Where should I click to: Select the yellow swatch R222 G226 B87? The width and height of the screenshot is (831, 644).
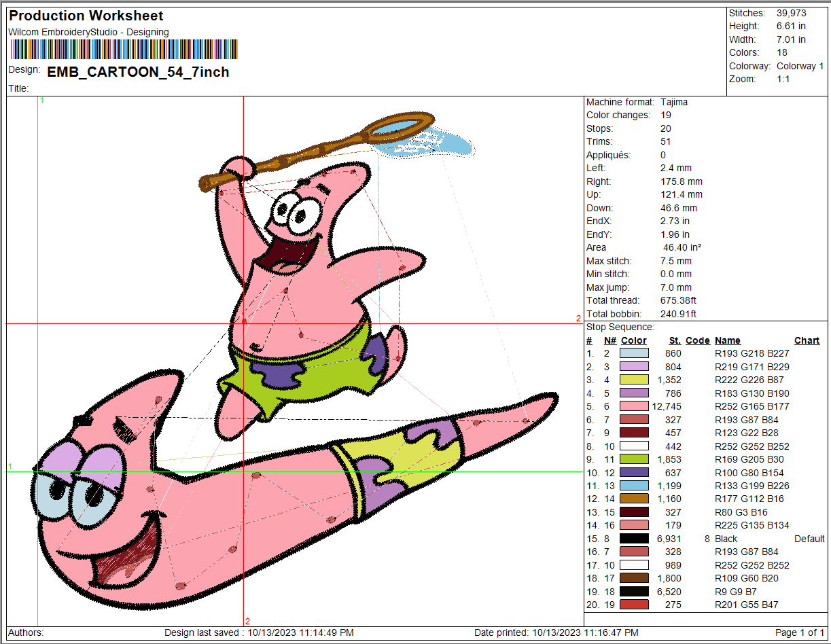point(634,380)
